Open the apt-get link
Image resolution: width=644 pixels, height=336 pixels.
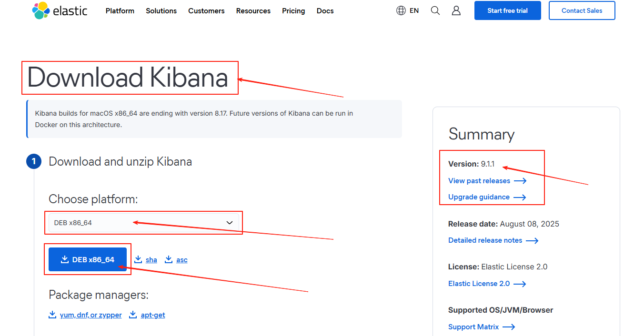(153, 315)
